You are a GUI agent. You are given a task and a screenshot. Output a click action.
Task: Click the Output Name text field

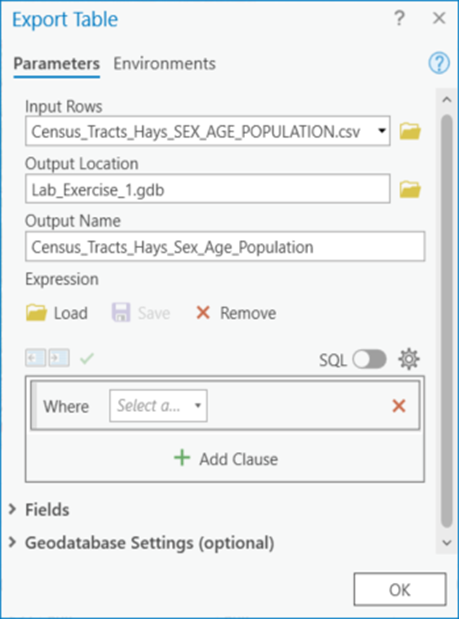225,247
